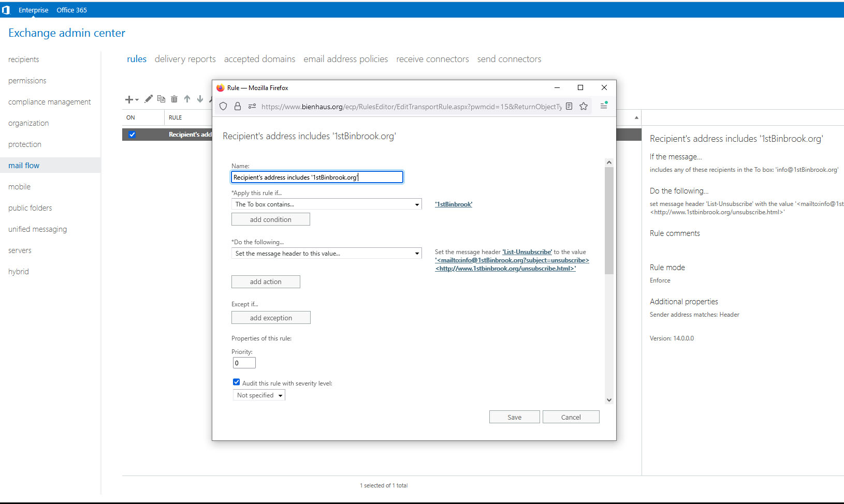Switch to the rules tab
The height and width of the screenshot is (504, 844).
pos(137,59)
